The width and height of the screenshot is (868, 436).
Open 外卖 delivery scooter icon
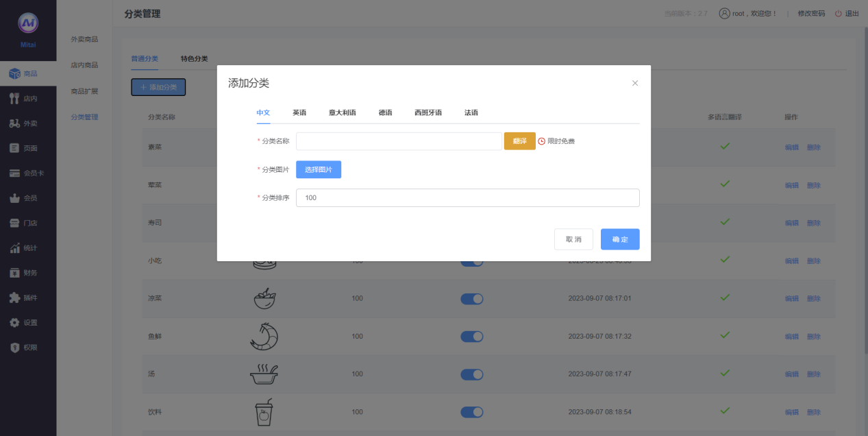(x=14, y=123)
